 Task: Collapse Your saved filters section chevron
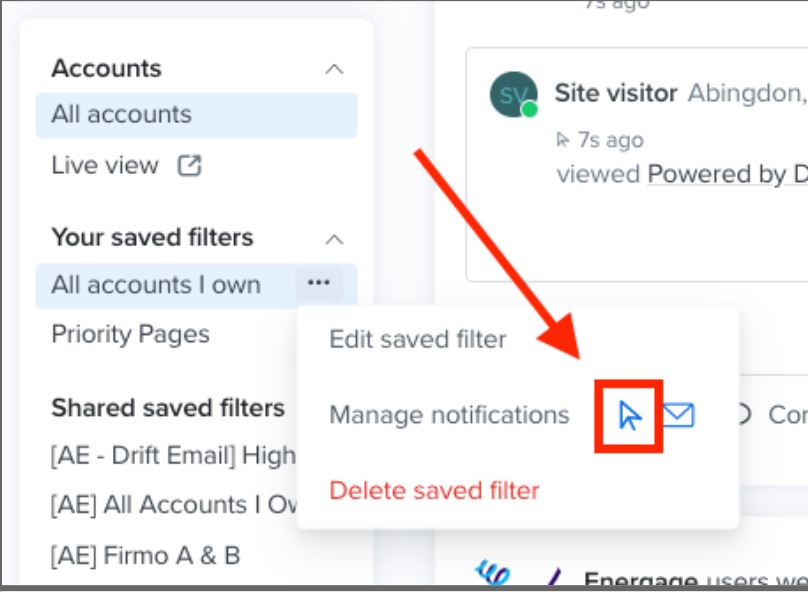click(x=334, y=239)
